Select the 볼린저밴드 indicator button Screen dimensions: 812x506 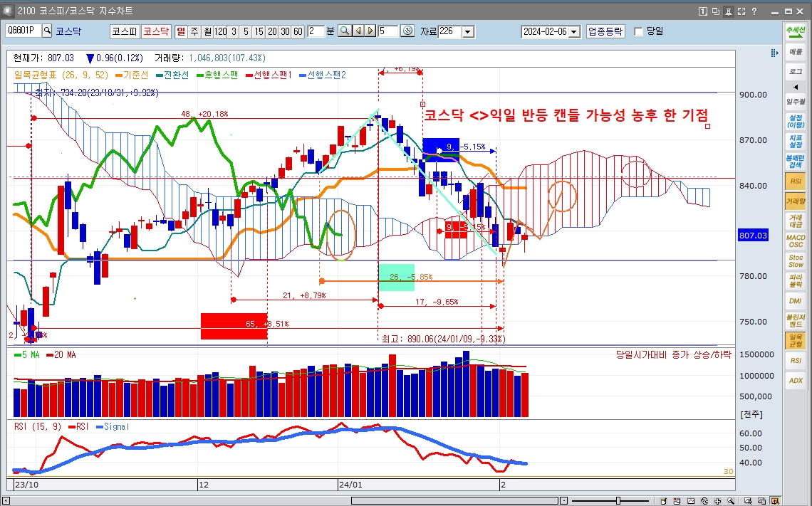pyautogui.click(x=795, y=320)
